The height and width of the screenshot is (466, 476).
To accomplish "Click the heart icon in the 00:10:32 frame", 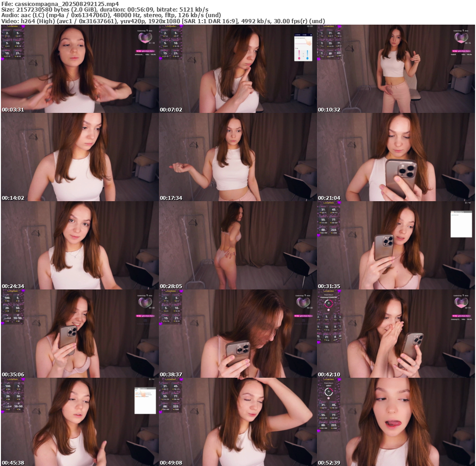I will (x=461, y=38).
